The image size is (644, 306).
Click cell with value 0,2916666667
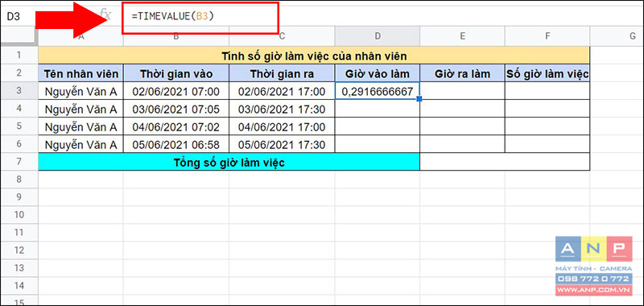[378, 91]
